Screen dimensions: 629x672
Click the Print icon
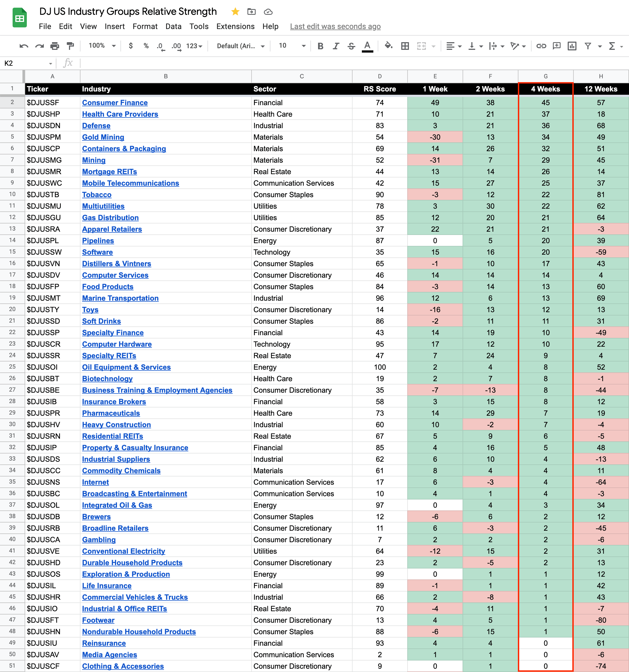click(54, 46)
